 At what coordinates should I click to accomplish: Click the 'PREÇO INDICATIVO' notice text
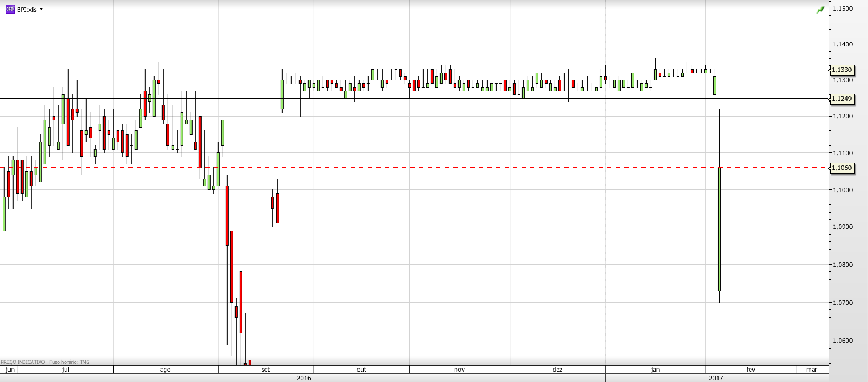[23, 362]
